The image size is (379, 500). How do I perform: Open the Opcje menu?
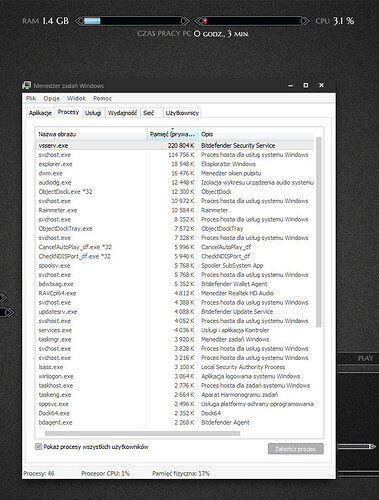point(52,98)
